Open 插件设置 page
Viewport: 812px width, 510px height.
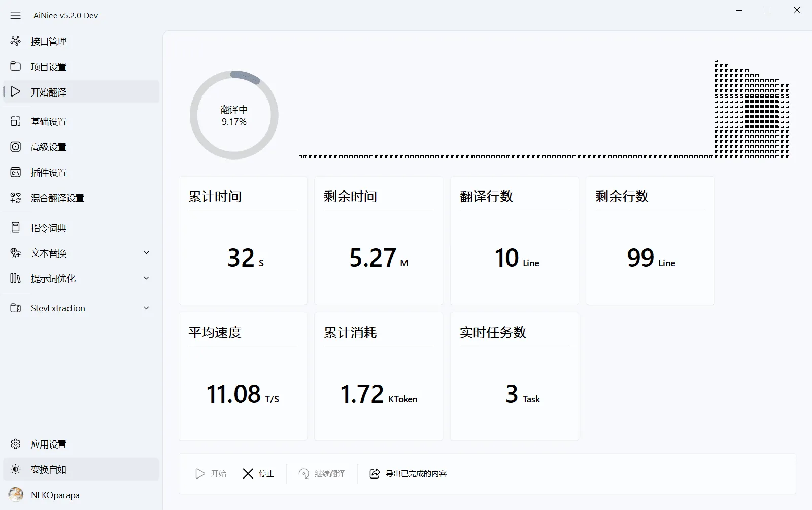pyautogui.click(x=81, y=172)
